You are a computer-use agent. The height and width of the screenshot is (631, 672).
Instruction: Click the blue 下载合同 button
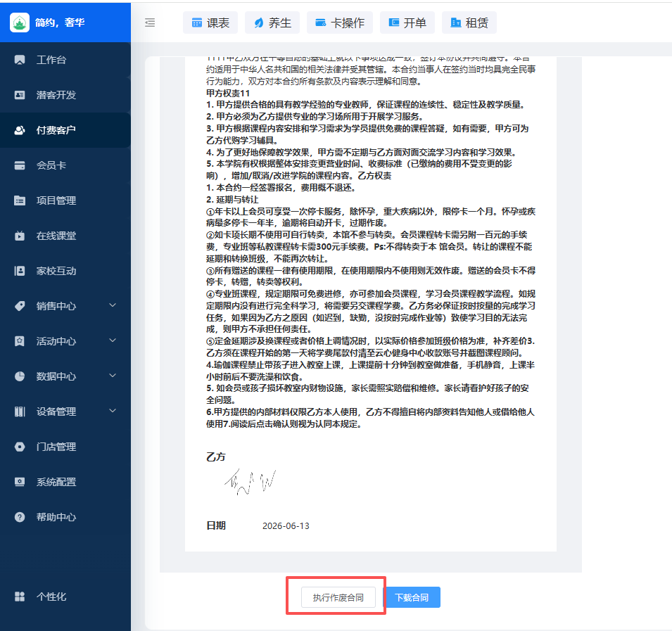[412, 597]
